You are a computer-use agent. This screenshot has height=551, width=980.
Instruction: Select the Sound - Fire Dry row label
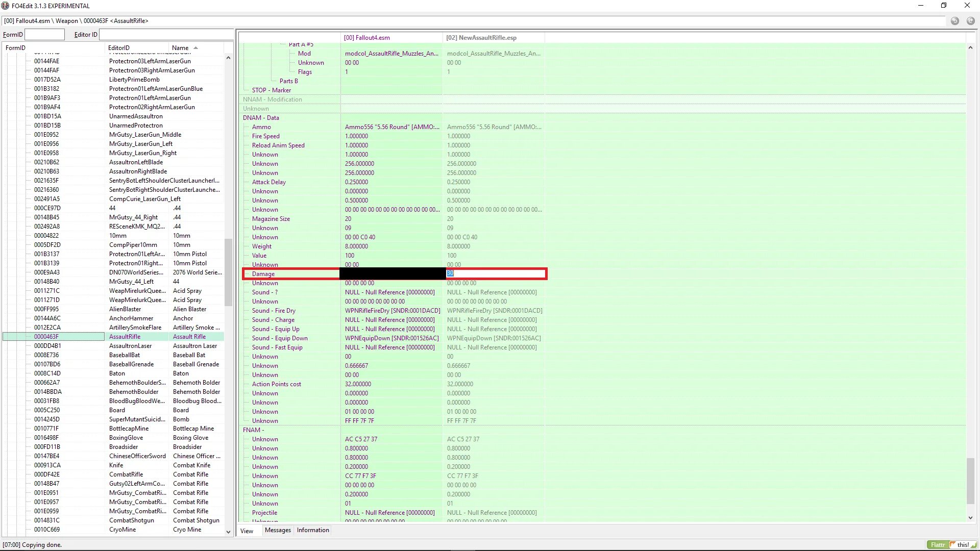click(x=274, y=311)
